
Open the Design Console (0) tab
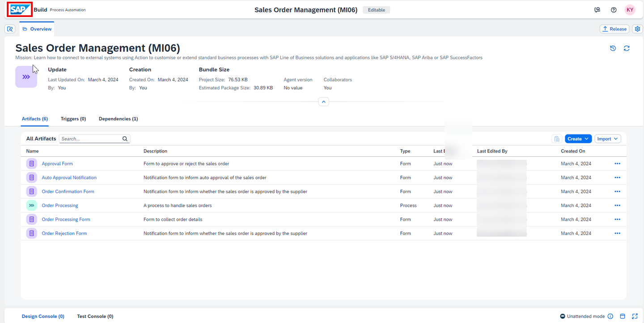coord(43,316)
